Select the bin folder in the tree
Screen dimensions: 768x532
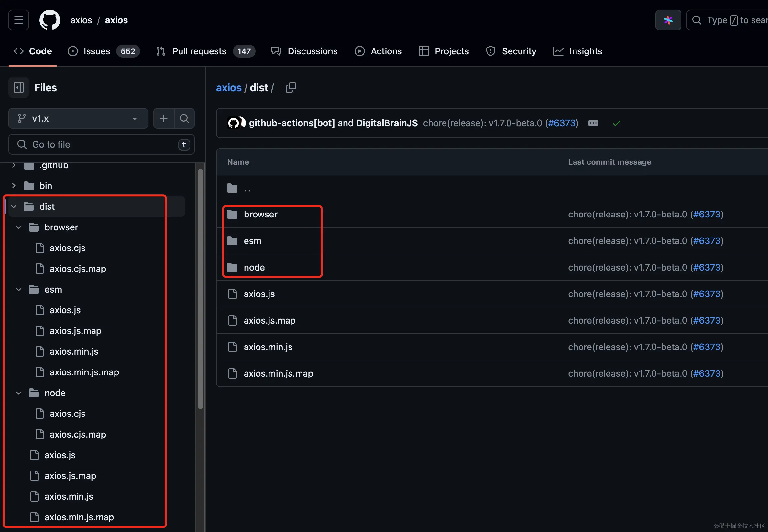pyautogui.click(x=46, y=186)
